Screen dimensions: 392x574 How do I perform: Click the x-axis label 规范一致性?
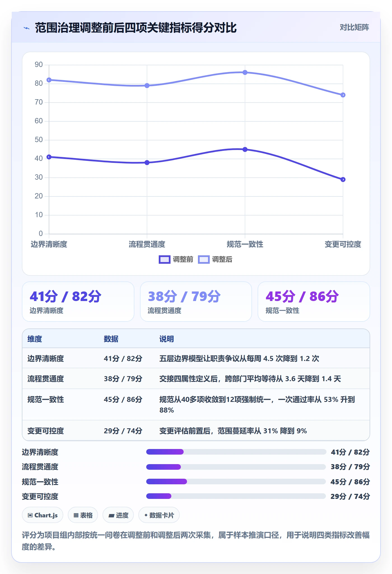point(245,244)
